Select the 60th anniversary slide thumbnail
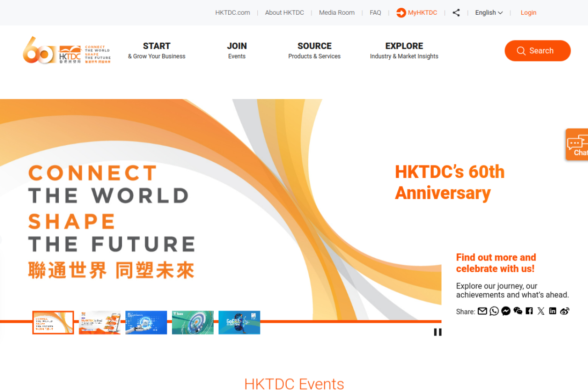Viewport: 588px width, 392px height. [x=53, y=323]
